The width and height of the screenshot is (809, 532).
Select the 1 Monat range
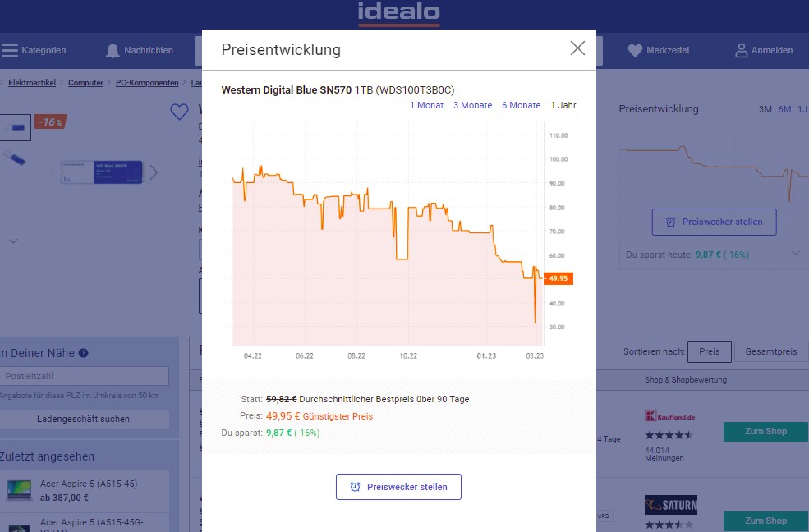click(x=426, y=105)
